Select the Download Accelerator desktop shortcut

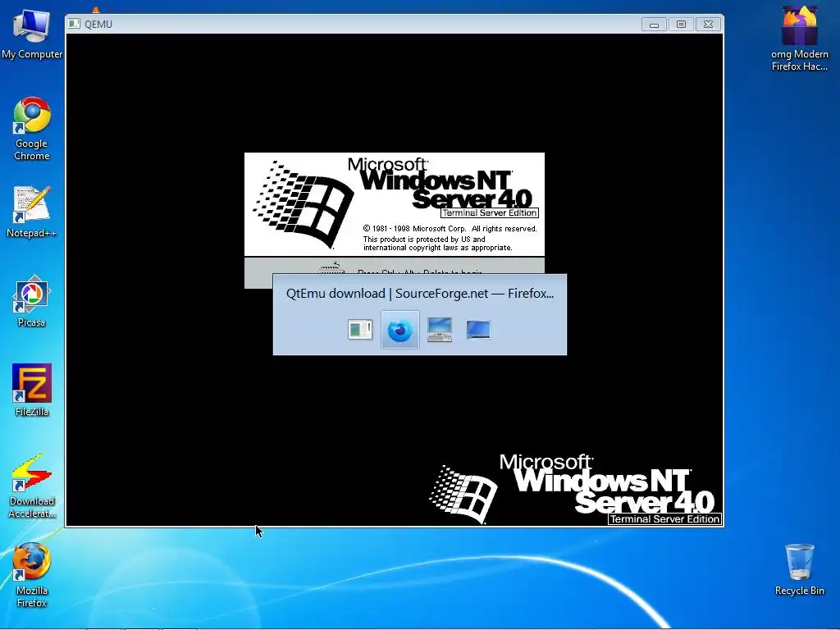[32, 486]
